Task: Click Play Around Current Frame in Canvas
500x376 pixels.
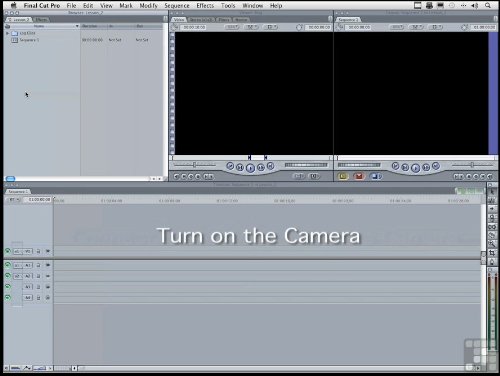Action: 426,167
